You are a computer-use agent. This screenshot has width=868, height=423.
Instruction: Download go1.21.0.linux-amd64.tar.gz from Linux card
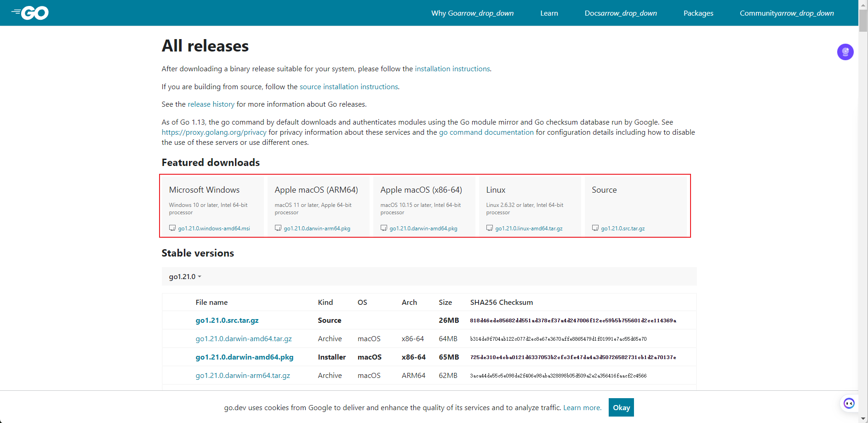click(529, 229)
